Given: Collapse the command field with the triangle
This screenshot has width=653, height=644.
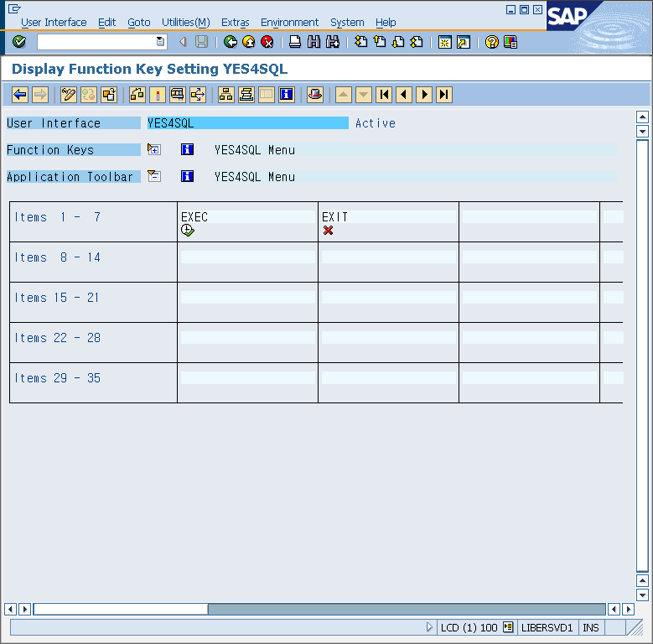Looking at the screenshot, I should pyautogui.click(x=183, y=42).
